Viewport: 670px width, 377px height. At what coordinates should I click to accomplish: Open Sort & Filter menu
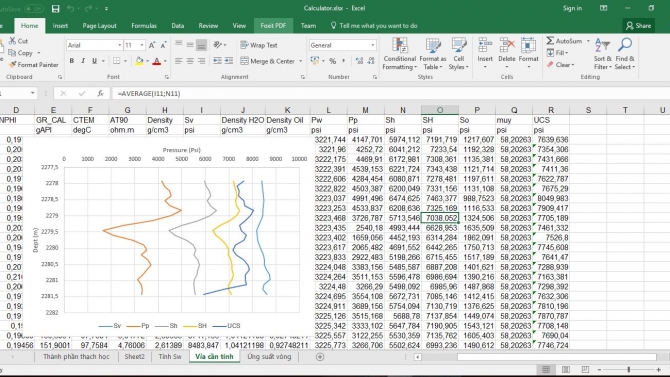pyautogui.click(x=602, y=54)
